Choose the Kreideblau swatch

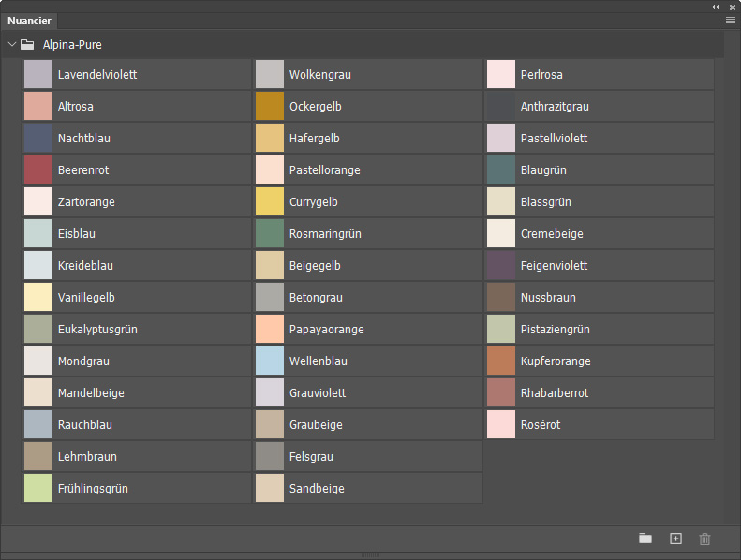point(38,265)
